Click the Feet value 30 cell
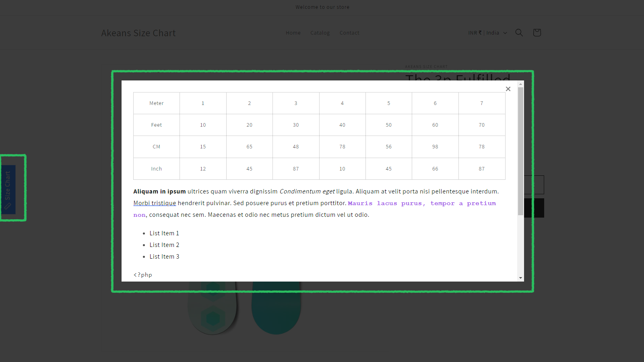Screen dimensions: 644x362 click(296, 125)
